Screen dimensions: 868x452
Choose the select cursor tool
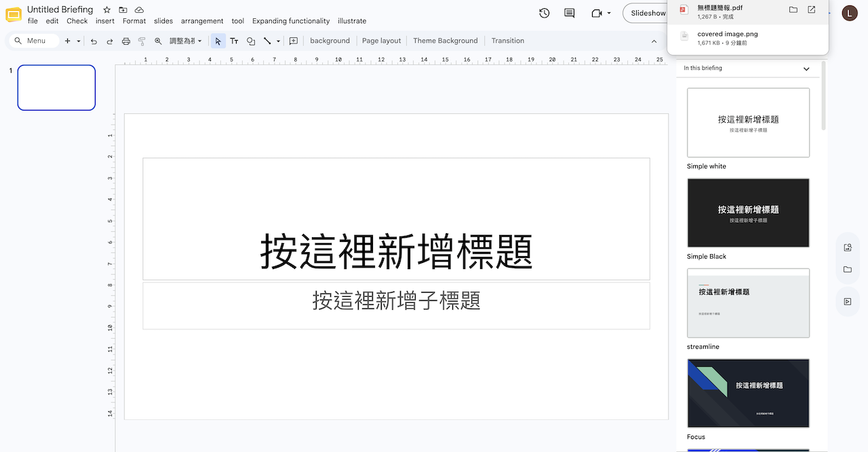[218, 41]
